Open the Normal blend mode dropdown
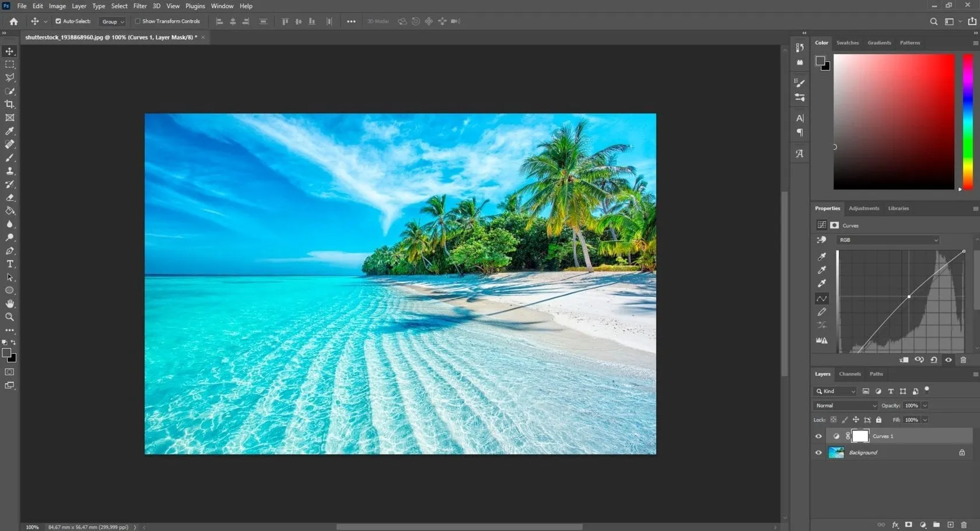Image resolution: width=980 pixels, height=531 pixels. (x=845, y=406)
